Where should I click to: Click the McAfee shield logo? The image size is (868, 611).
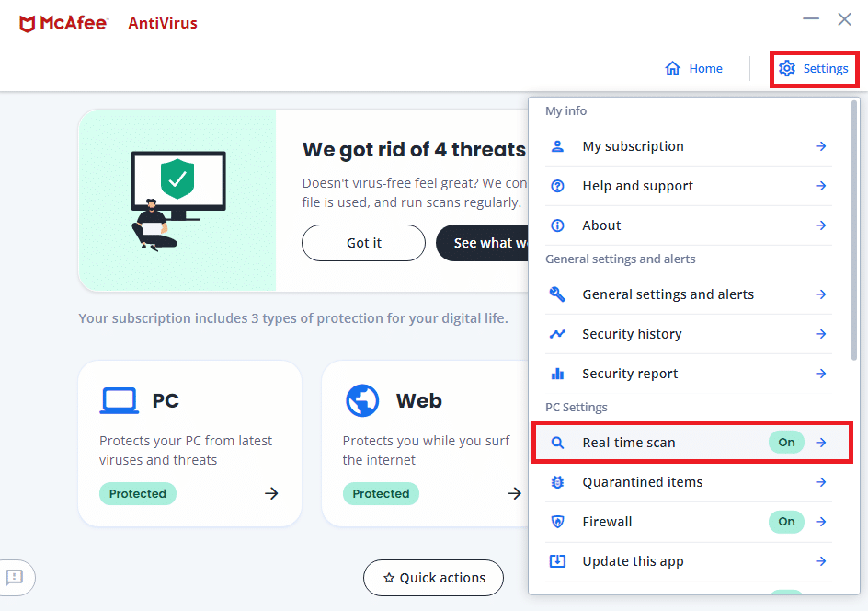point(28,24)
